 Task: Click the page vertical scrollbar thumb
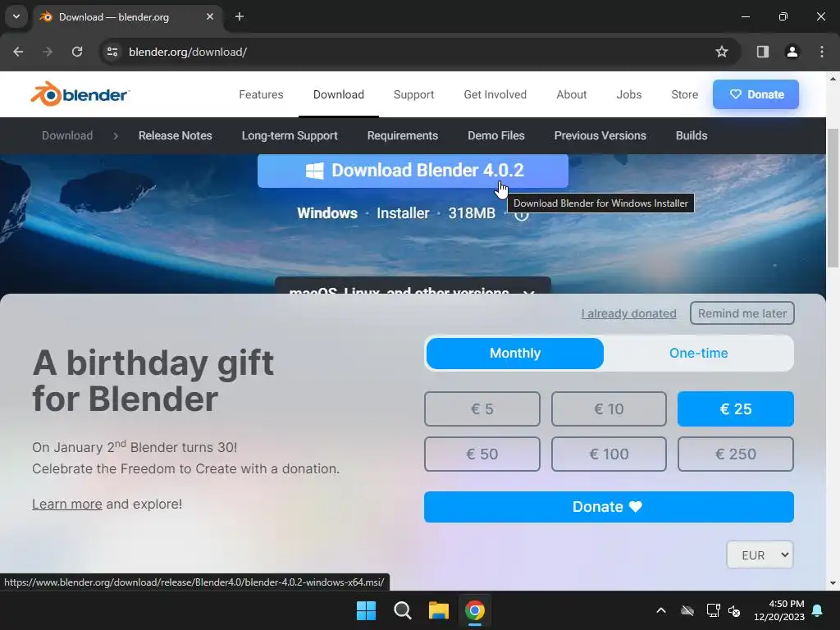click(x=833, y=199)
